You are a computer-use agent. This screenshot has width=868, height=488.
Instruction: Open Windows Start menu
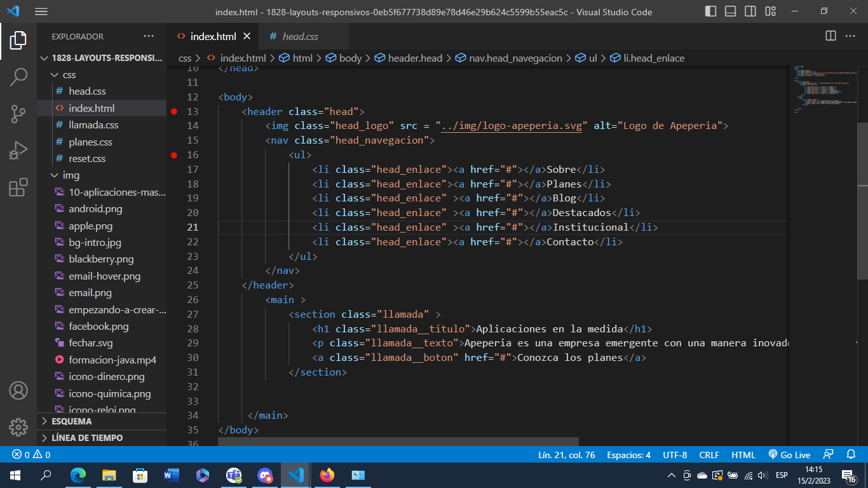[x=15, y=475]
